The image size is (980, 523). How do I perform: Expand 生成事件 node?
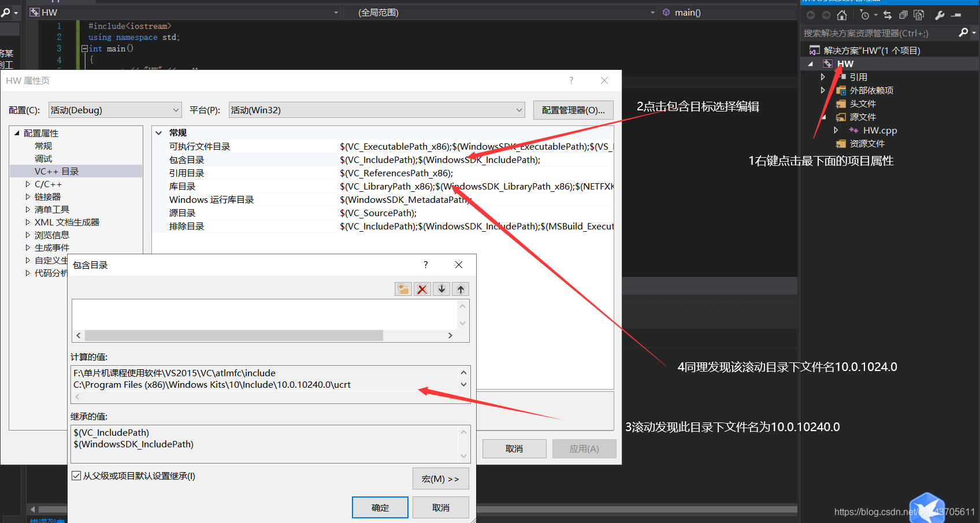point(28,248)
